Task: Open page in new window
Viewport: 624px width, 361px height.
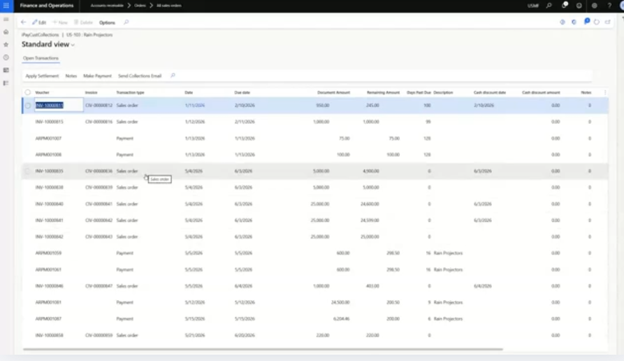Action: tap(608, 22)
